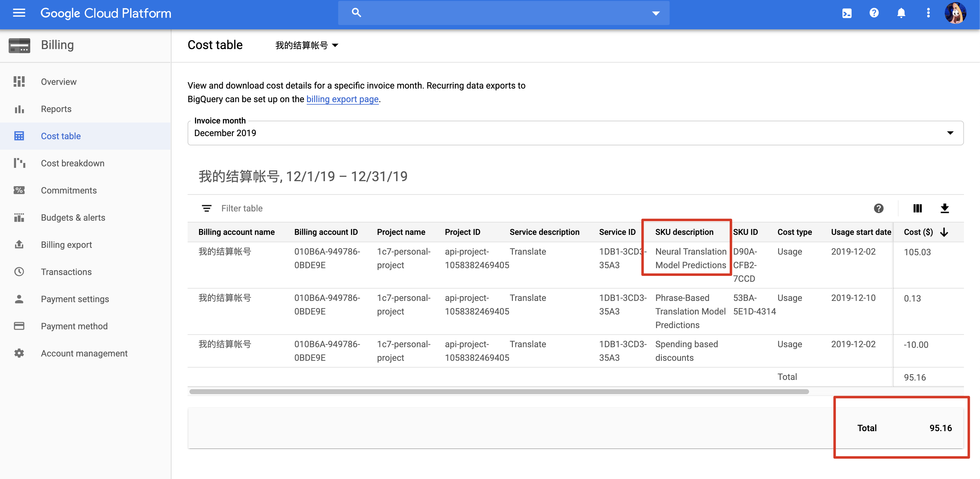The height and width of the screenshot is (479, 980).
Task: Open column display options icon
Action: (x=917, y=209)
